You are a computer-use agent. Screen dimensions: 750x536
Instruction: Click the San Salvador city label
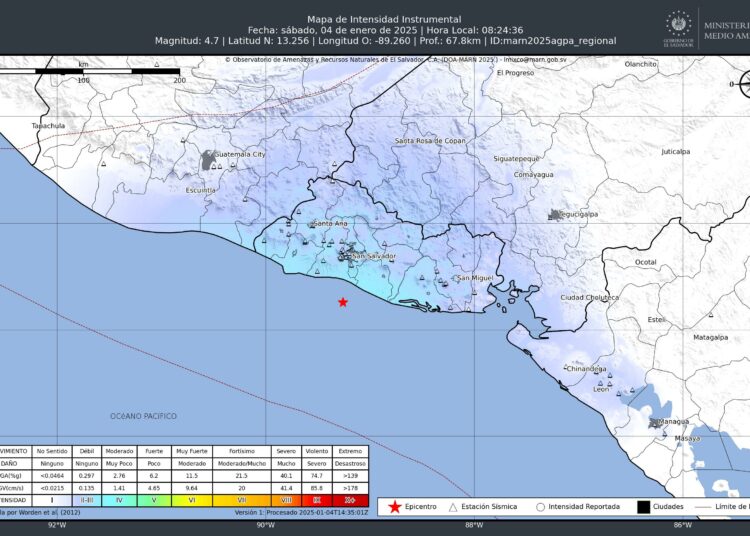pos(374,256)
